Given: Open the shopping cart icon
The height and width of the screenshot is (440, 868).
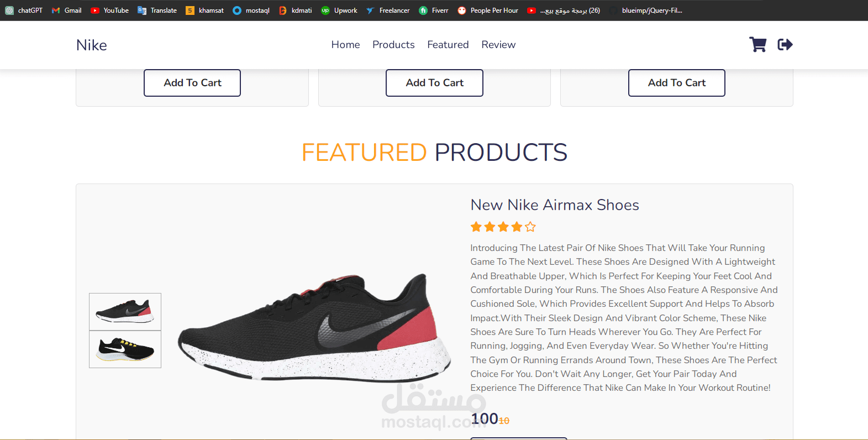Looking at the screenshot, I should click(x=757, y=44).
